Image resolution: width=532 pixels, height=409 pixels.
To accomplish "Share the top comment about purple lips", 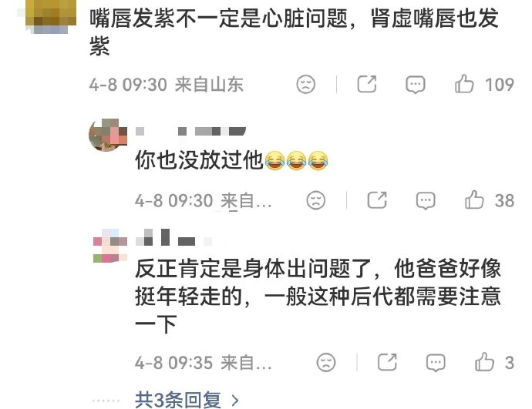I will coord(367,84).
